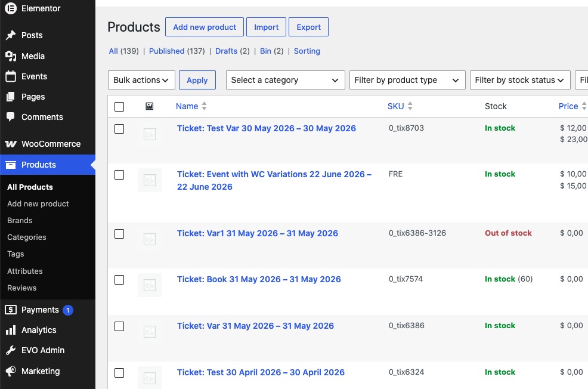
Task: Open Ticket: Var1 31 May 2026 product link
Action: pos(257,233)
